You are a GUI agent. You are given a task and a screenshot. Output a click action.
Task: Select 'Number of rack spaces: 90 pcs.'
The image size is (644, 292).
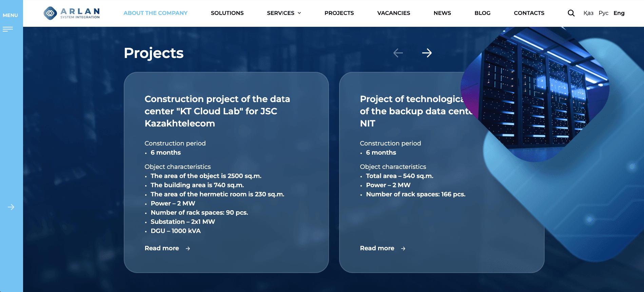tap(199, 213)
